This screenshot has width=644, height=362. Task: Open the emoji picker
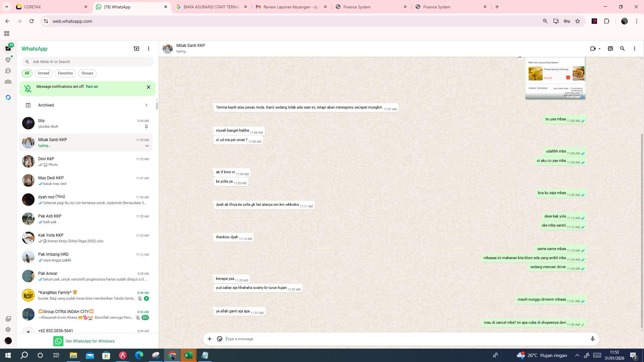219,339
